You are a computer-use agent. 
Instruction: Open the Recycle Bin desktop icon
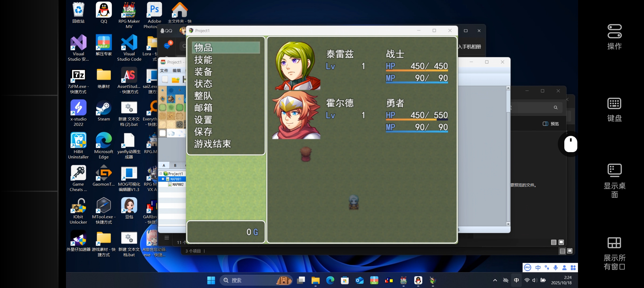pyautogui.click(x=78, y=13)
